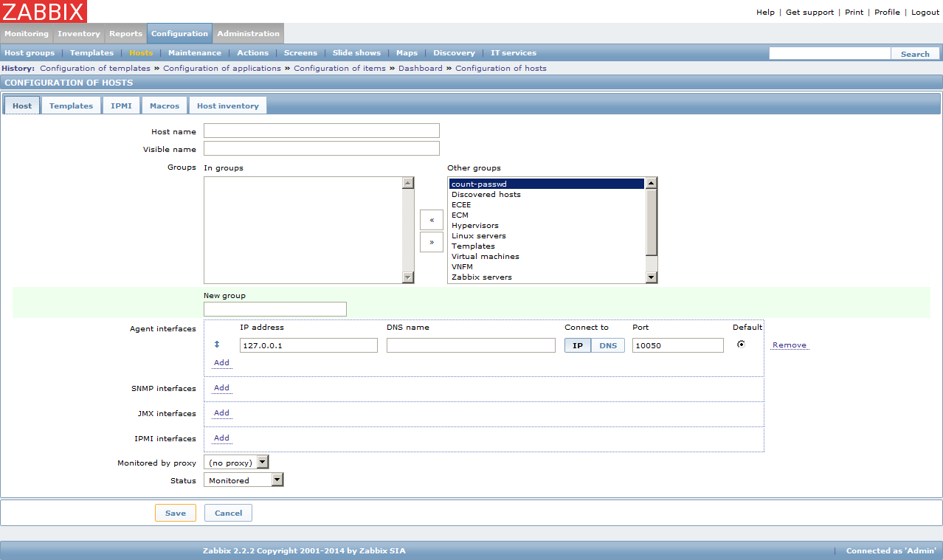Move selected group into In groups with « button
Image resolution: width=943 pixels, height=560 pixels.
pos(432,220)
